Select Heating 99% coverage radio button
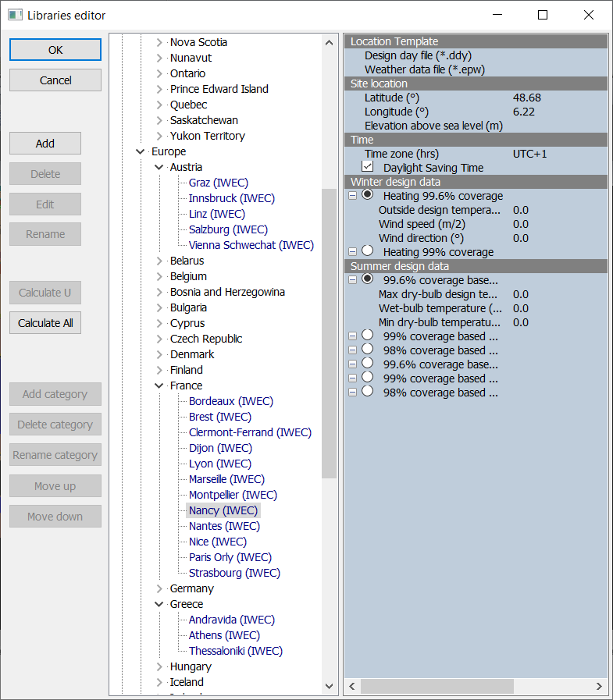613x700 pixels. pyautogui.click(x=368, y=251)
